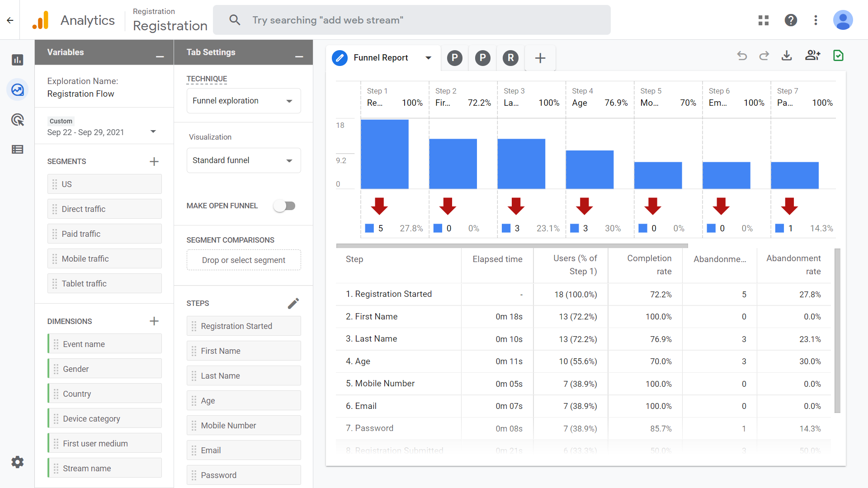This screenshot has height=488, width=868.
Task: Add a new segment with plus icon
Action: (154, 161)
